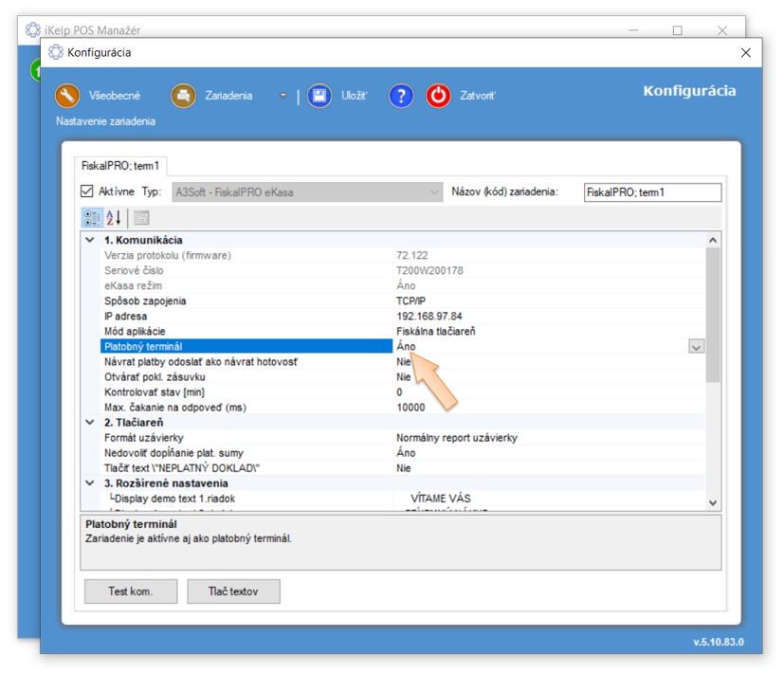Image resolution: width=784 pixels, height=673 pixels.
Task: Click the Názov (kód) zariadenia input field
Action: point(652,192)
